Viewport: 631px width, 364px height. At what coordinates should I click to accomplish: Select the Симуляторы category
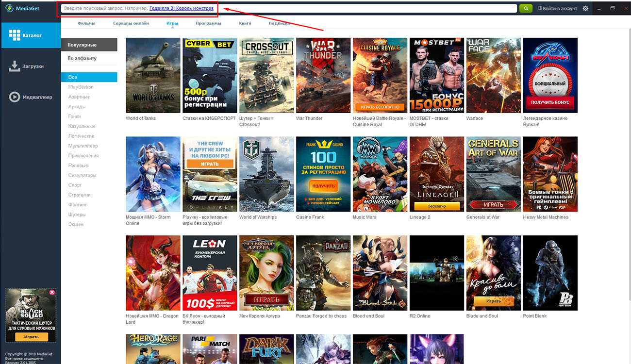83,175
